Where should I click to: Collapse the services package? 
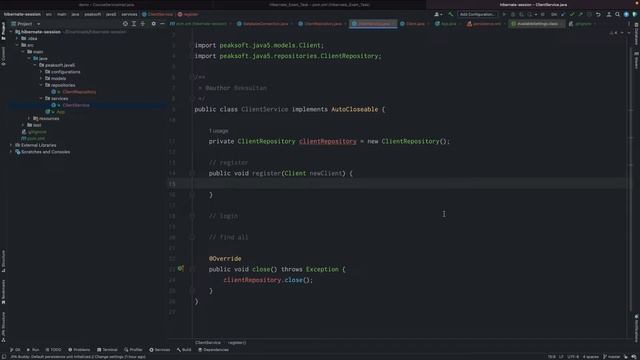41,98
